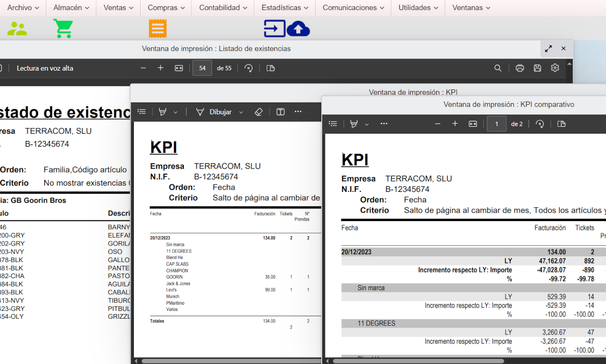Toggle Lectura en voz alta

(x=45, y=68)
